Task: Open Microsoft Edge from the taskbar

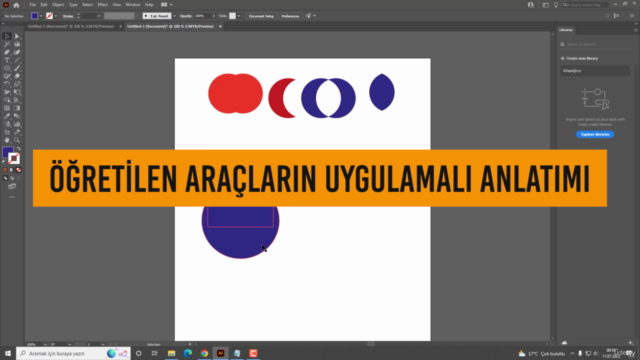Action: coord(188,353)
